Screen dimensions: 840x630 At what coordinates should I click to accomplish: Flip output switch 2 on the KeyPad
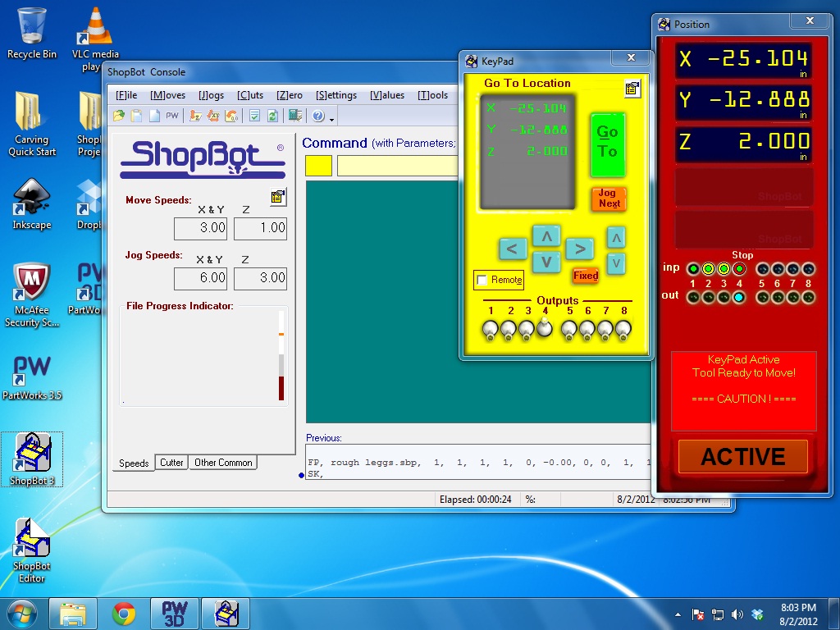pyautogui.click(x=509, y=330)
